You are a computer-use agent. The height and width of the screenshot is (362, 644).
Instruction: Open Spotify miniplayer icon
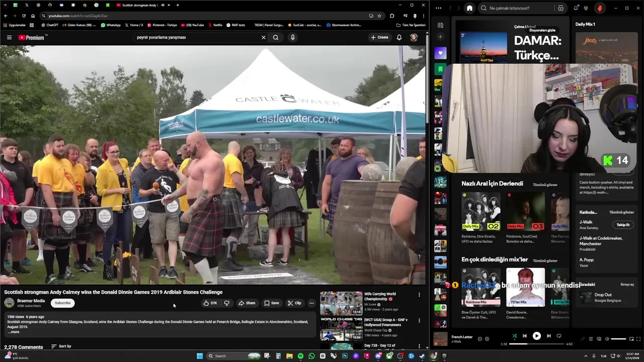(x=631, y=339)
